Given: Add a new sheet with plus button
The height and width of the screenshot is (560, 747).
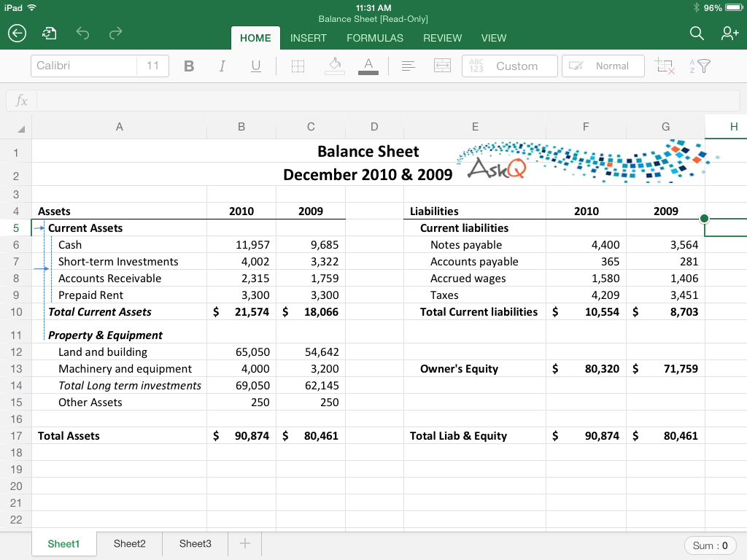Looking at the screenshot, I should pos(245,544).
